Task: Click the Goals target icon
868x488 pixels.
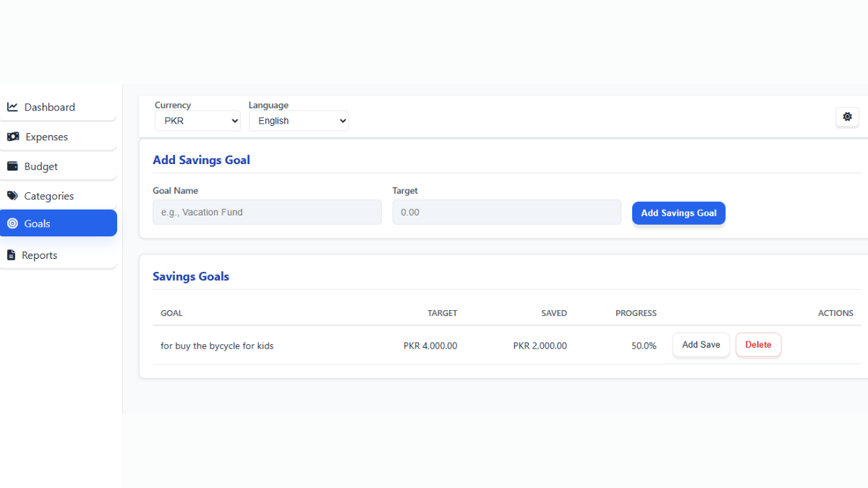Action: point(13,223)
